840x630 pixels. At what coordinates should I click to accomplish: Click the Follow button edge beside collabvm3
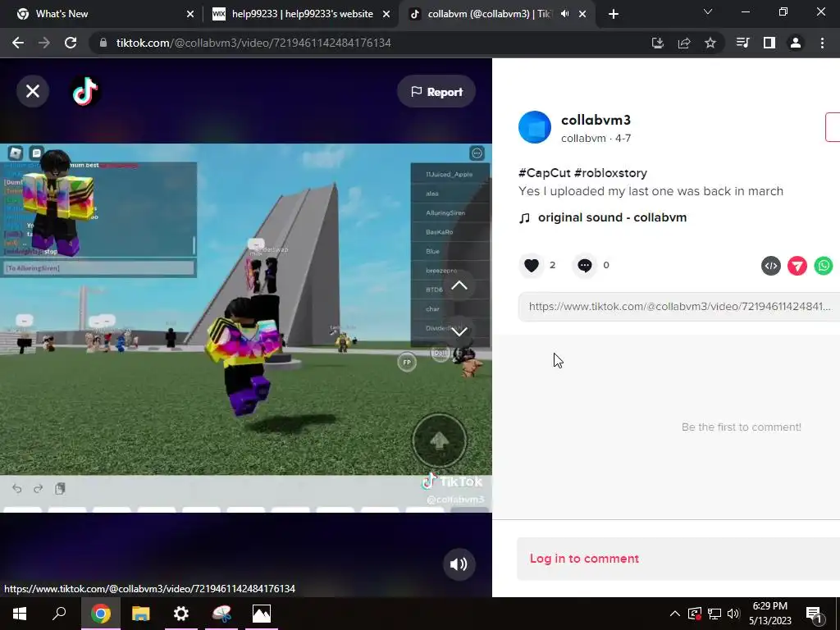(833, 127)
